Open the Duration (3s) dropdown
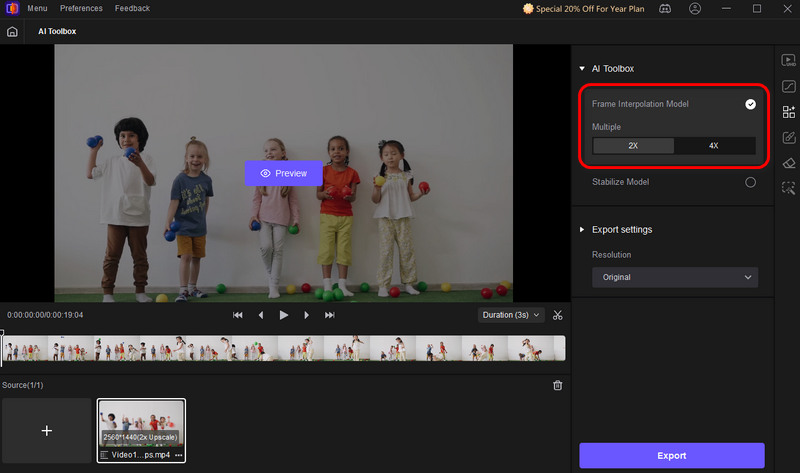Viewport: 800px width, 473px height. point(510,315)
